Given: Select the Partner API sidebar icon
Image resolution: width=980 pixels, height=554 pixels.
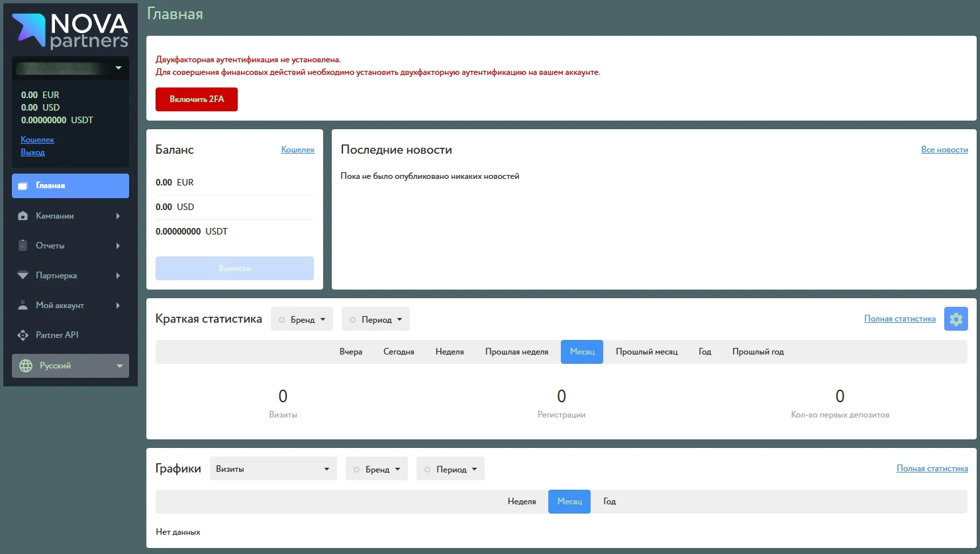Looking at the screenshot, I should pyautogui.click(x=23, y=335).
